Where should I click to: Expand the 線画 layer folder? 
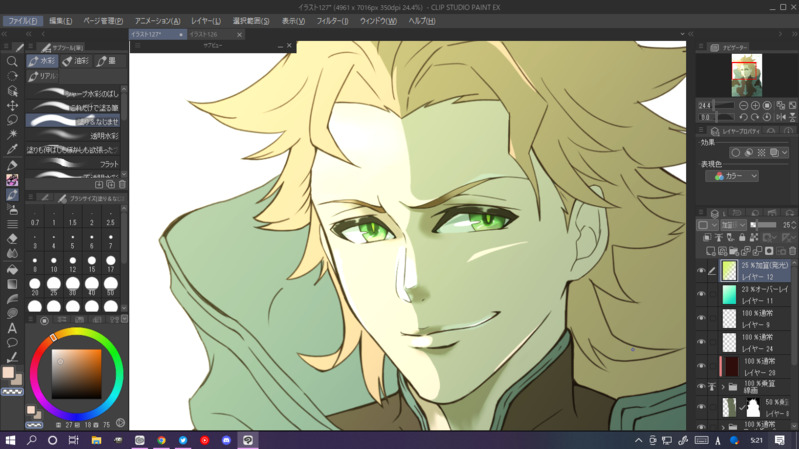(723, 387)
